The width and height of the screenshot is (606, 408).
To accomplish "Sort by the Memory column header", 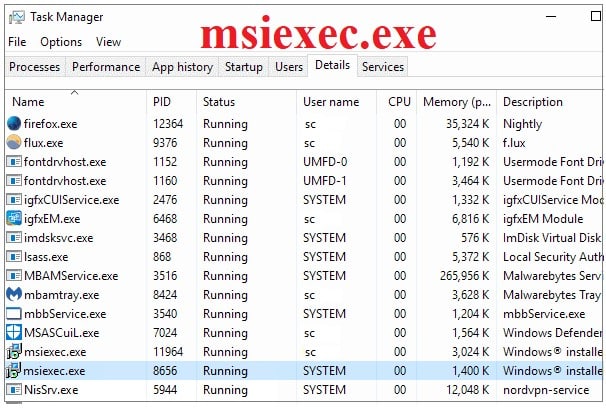I will 456,102.
